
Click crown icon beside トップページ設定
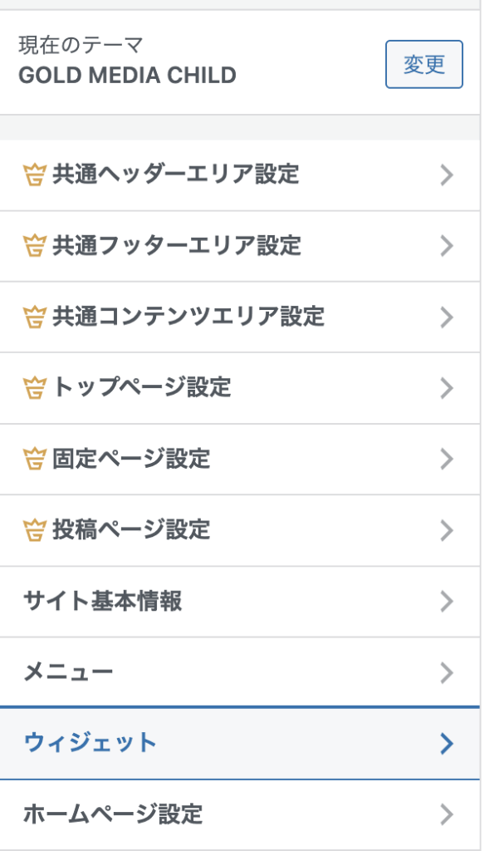tap(33, 387)
